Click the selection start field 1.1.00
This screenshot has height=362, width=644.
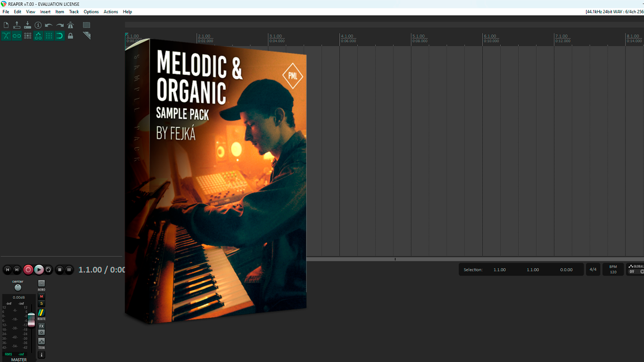[500, 270]
